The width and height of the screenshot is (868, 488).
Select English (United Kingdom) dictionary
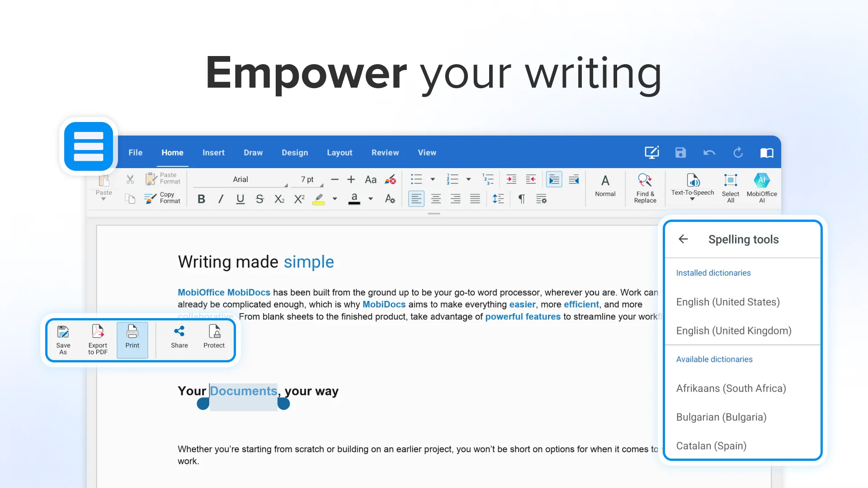pos(742,331)
